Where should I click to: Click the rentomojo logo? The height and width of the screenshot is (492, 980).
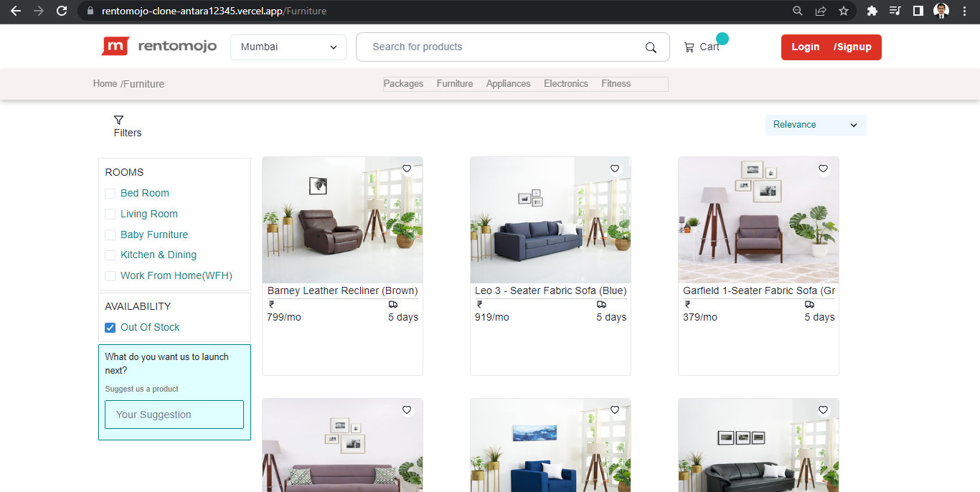159,47
